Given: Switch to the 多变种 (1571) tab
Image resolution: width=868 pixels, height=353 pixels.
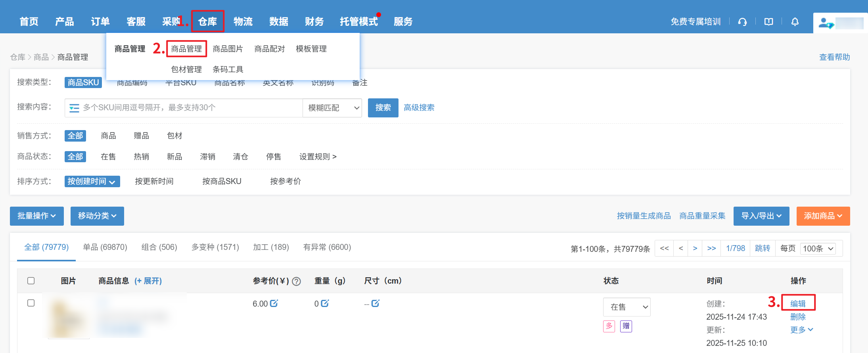Looking at the screenshot, I should 215,247.
